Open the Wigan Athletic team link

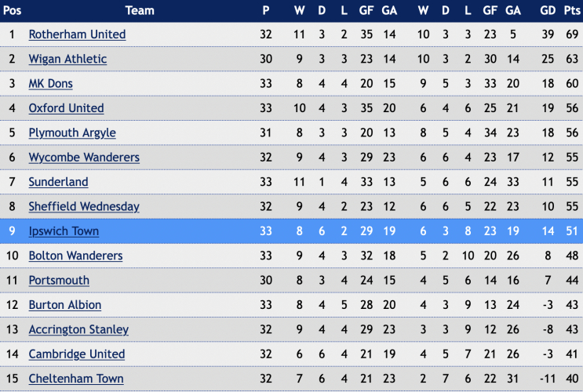pos(67,59)
